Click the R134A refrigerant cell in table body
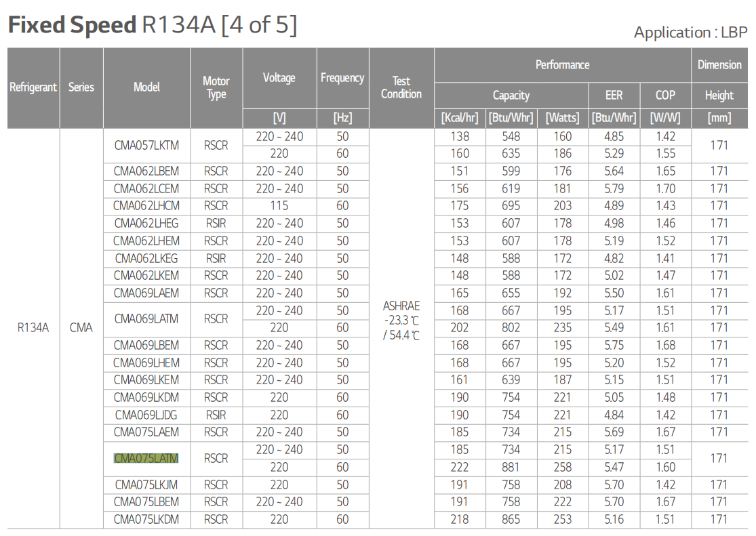The width and height of the screenshot is (756, 536). 33,328
